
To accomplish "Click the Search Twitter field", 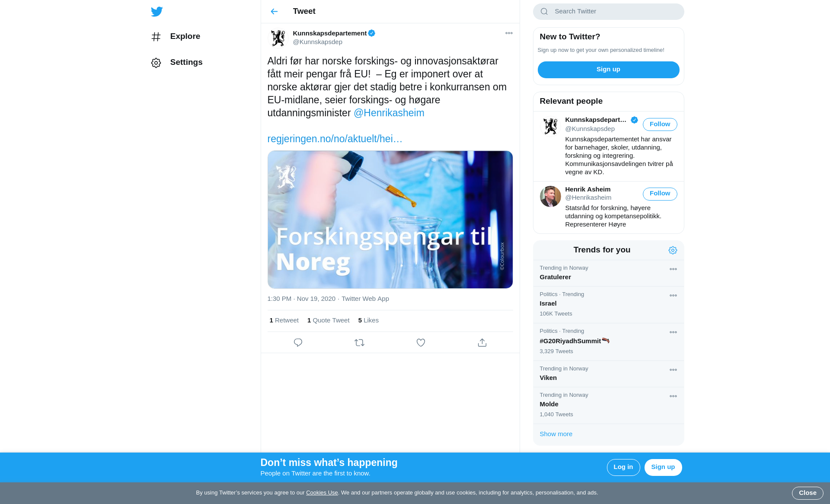I will pos(608,12).
